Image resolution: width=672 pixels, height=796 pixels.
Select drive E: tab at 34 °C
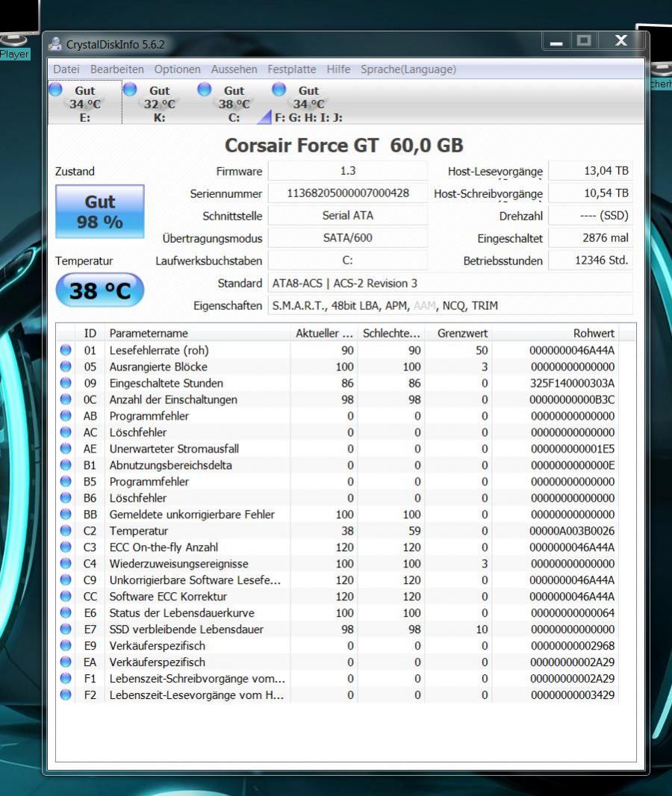(85, 103)
